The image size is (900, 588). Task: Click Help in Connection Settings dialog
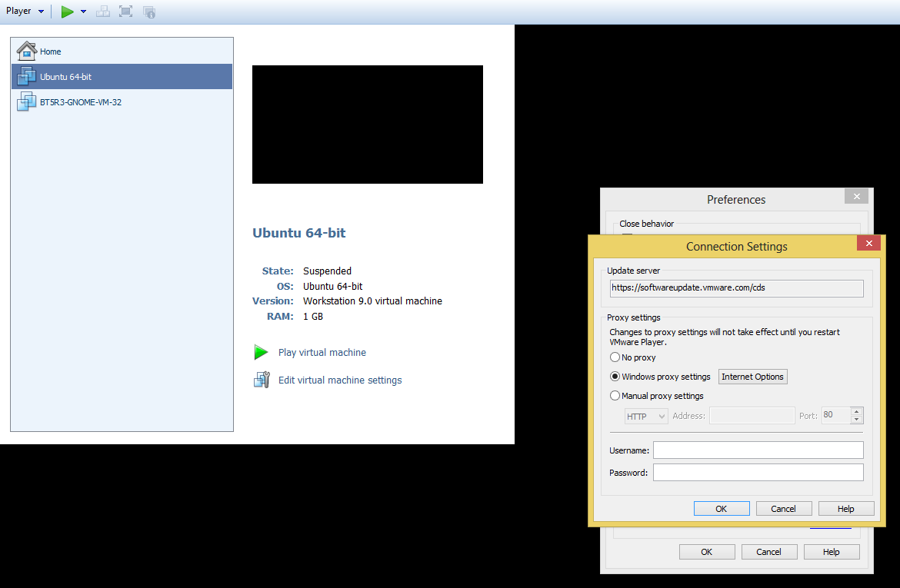pyautogui.click(x=846, y=509)
